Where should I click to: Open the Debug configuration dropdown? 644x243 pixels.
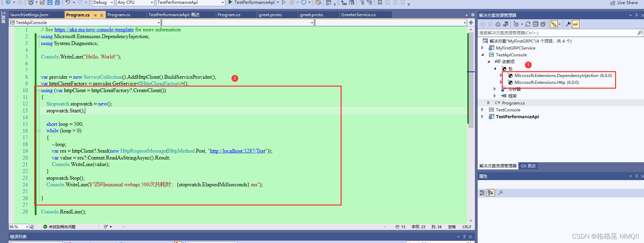point(103,2)
